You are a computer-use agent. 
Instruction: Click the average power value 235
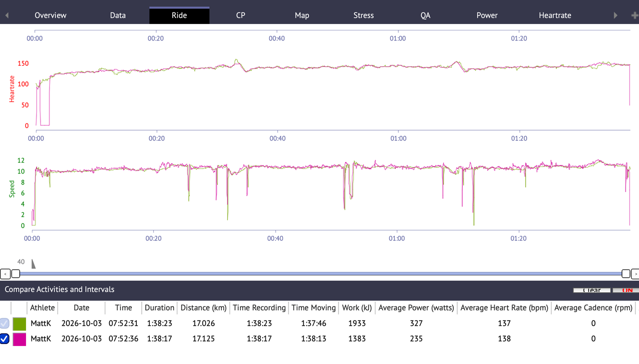(x=416, y=339)
